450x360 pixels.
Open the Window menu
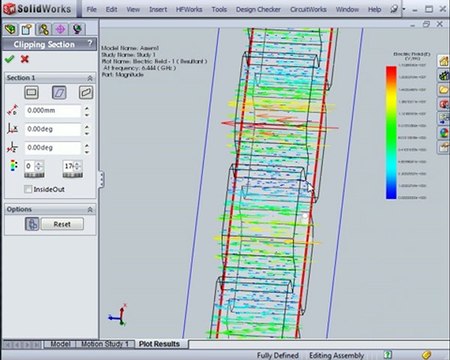[347, 10]
